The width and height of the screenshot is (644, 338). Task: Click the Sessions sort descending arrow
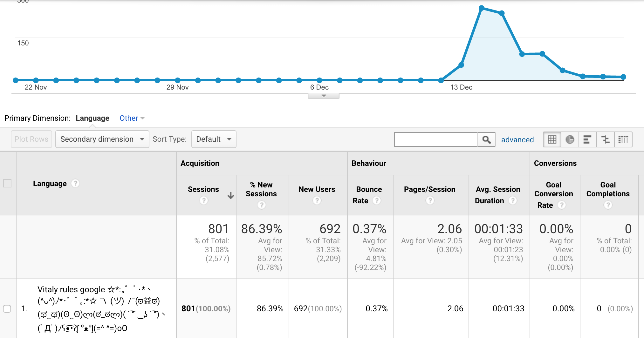(x=231, y=195)
